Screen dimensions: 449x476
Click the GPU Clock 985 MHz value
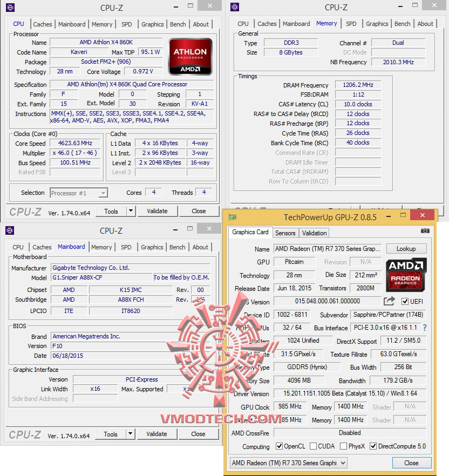[x=290, y=406]
